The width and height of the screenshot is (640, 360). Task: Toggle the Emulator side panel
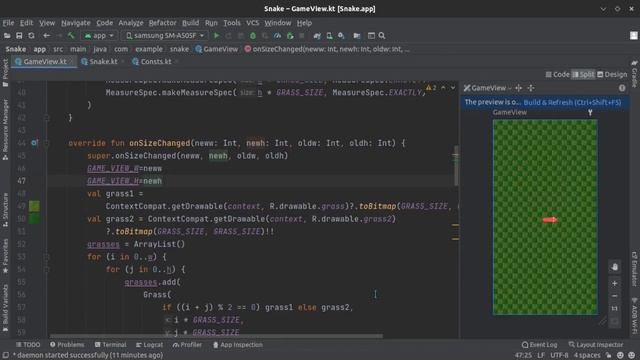click(x=634, y=269)
